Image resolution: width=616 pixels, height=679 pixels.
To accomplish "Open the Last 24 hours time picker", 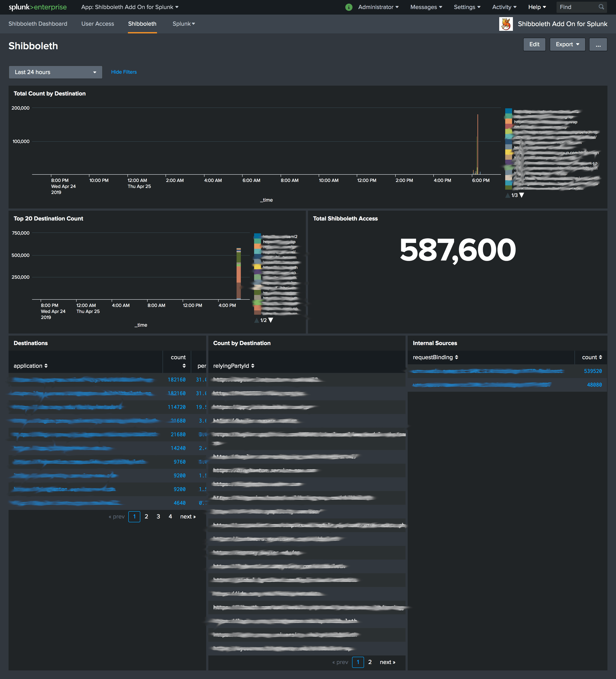I will pos(56,72).
